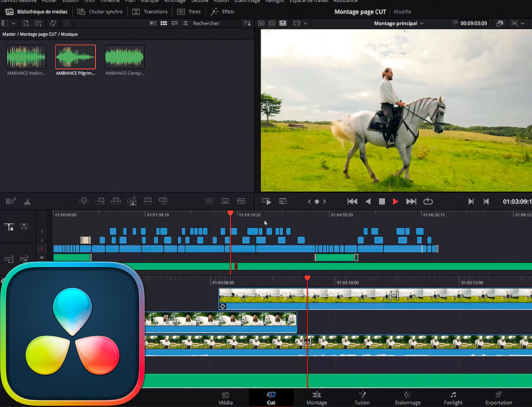
Task: Switch to the Fairlight page
Action: click(x=453, y=398)
